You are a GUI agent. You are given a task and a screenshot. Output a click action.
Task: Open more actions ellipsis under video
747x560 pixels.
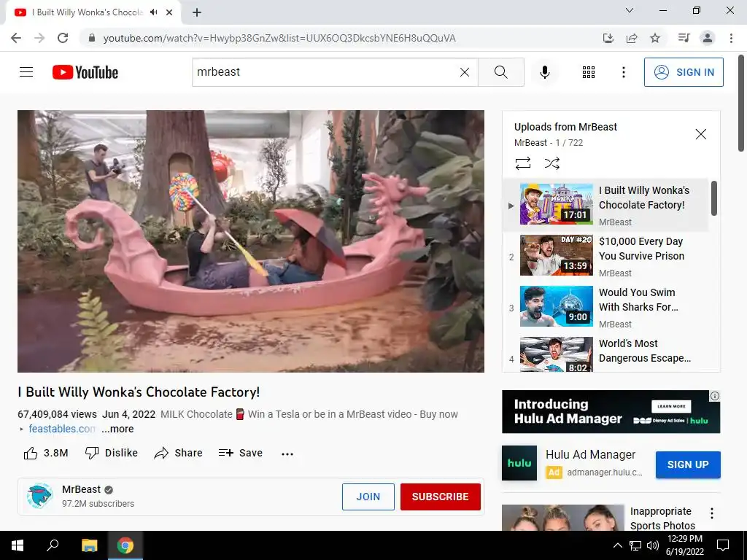[287, 454]
